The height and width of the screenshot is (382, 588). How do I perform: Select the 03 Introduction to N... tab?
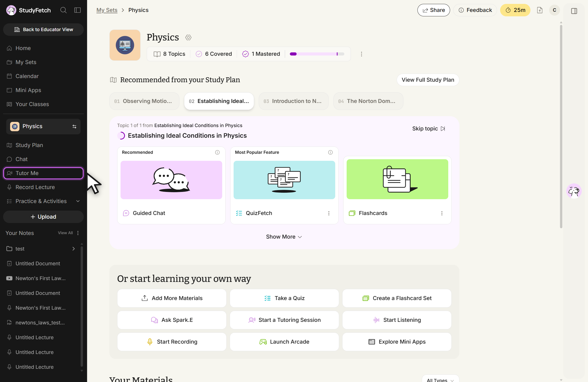pyautogui.click(x=294, y=101)
